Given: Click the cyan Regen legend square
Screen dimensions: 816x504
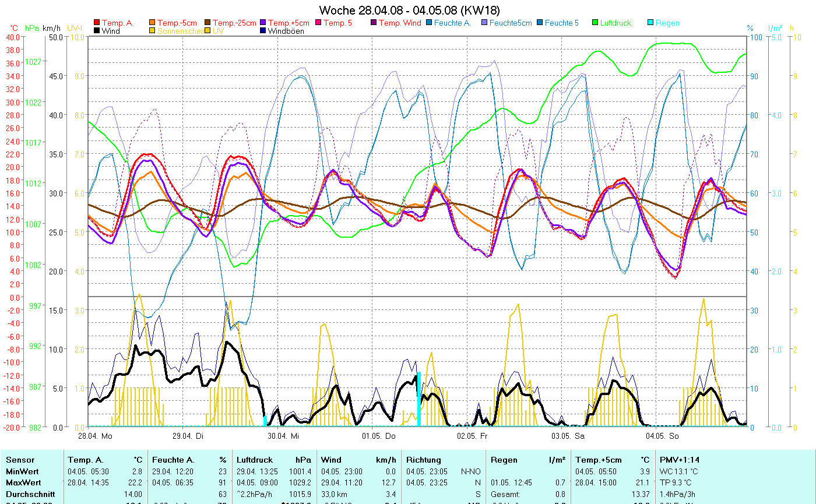Looking at the screenshot, I should pos(651,23).
